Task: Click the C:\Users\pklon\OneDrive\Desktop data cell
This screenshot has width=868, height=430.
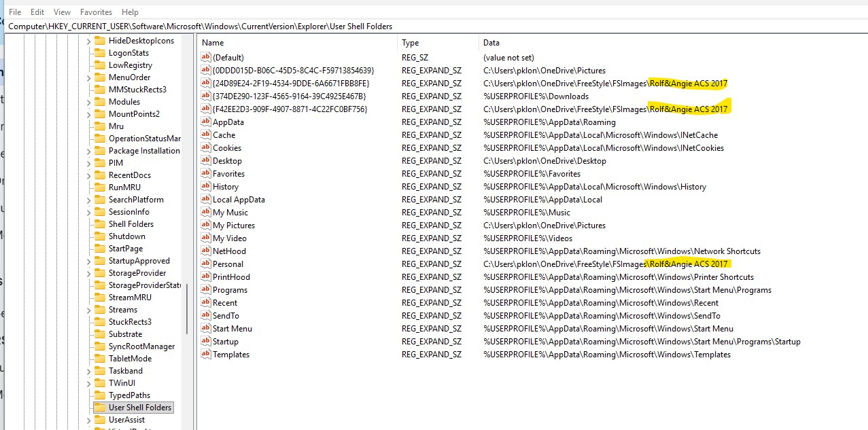Action: [x=544, y=161]
